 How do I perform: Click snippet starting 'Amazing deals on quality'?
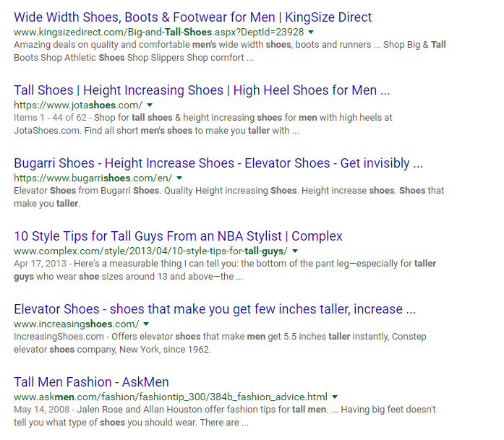(x=230, y=51)
